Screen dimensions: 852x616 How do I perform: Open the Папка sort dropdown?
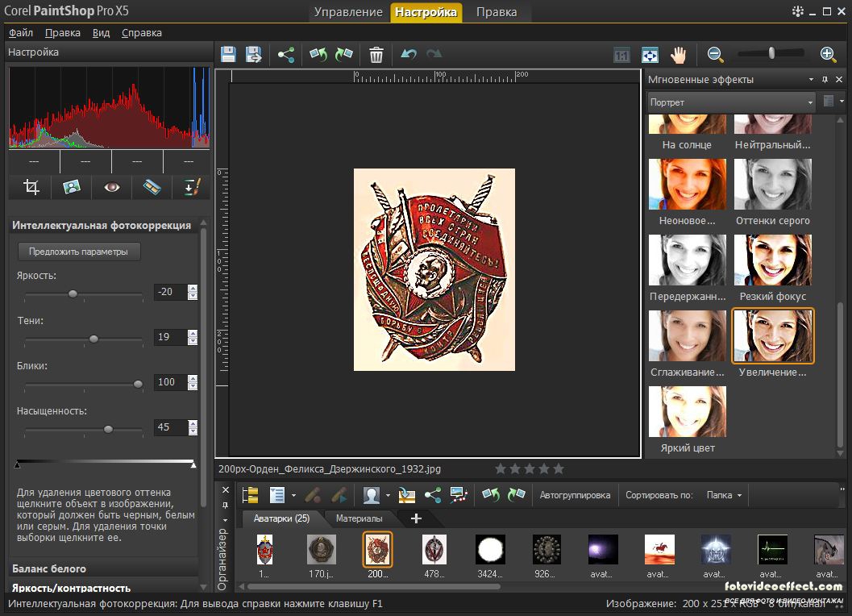[725, 495]
